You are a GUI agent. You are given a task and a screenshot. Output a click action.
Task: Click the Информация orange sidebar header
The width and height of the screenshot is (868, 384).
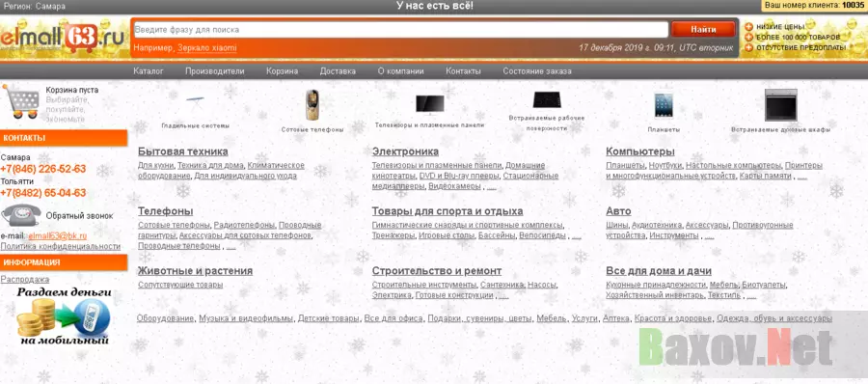64,262
